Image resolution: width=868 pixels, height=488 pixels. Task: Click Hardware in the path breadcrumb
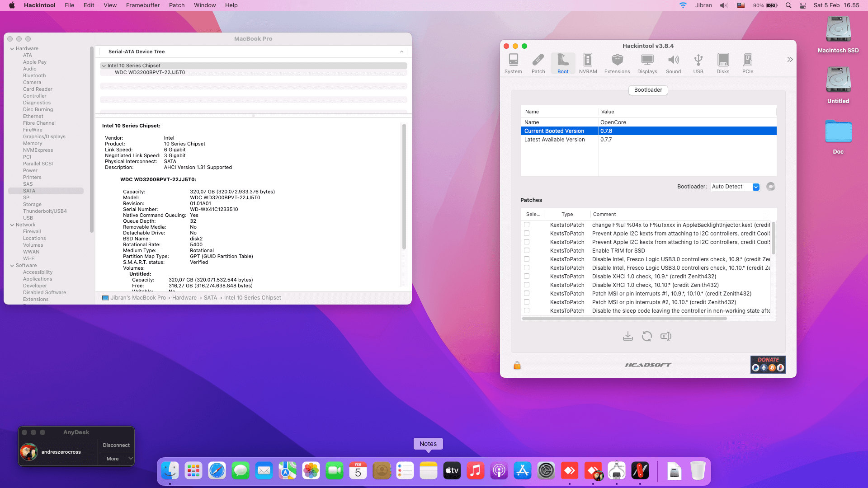[184, 298]
